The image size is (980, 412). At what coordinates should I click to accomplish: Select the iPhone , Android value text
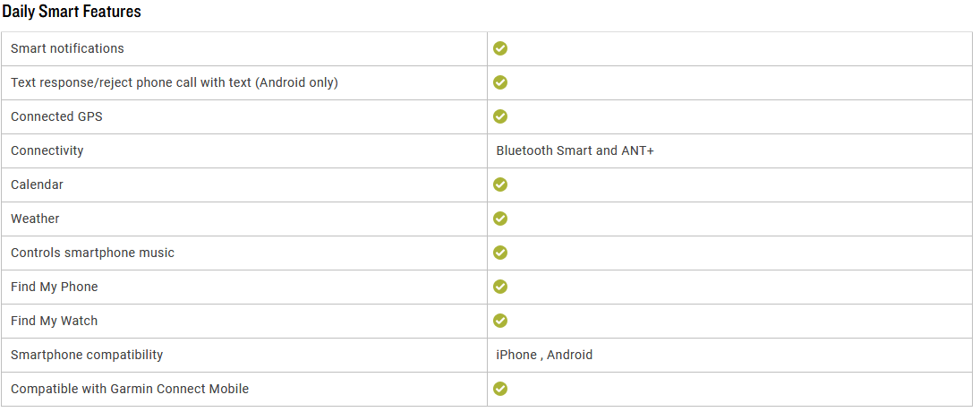[544, 355]
